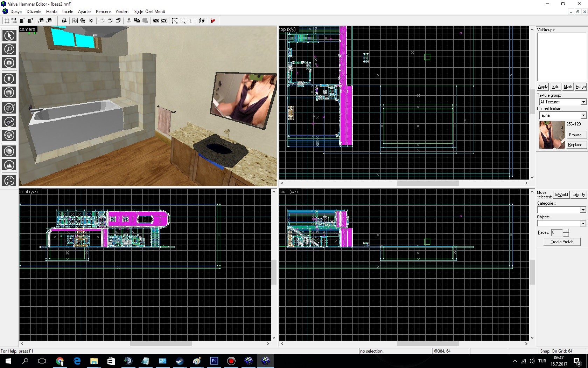Click the Paste icon in toolbar
This screenshot has width=588, height=368.
pos(145,21)
